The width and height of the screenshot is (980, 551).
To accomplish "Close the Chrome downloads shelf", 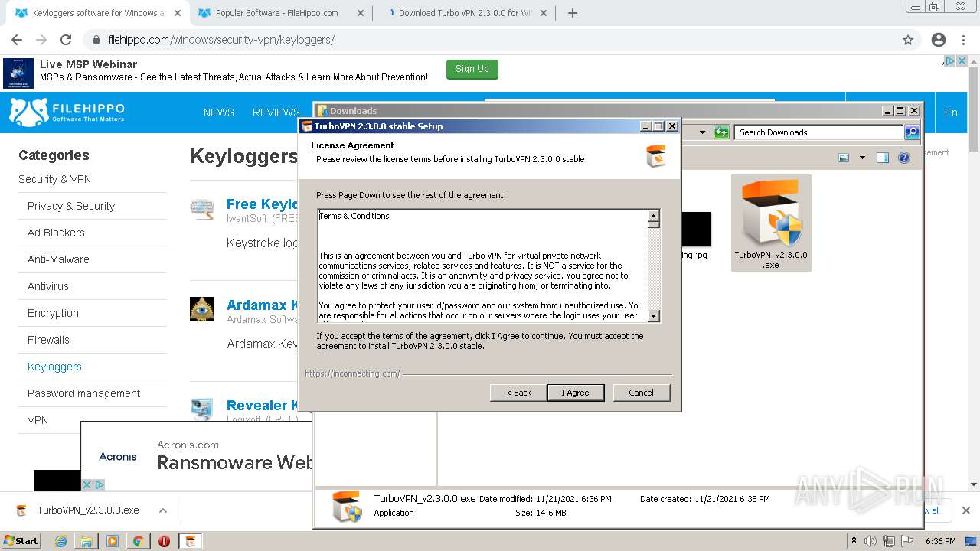I will (x=965, y=510).
